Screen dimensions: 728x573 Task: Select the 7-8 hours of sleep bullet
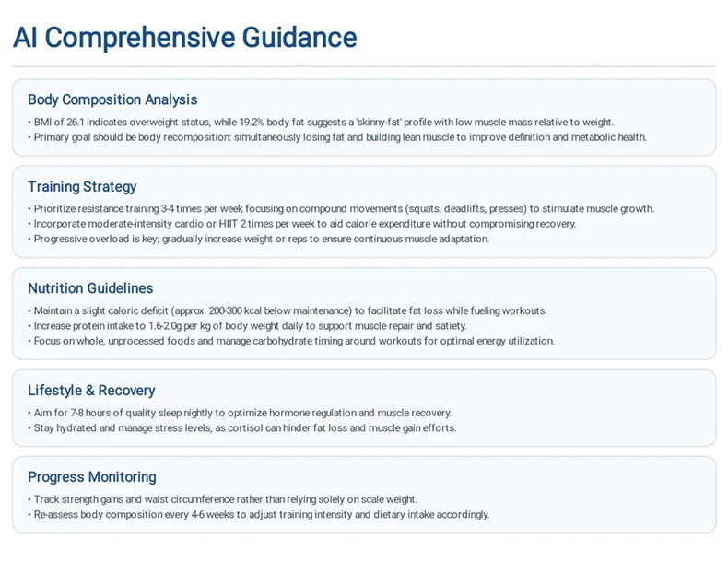click(x=240, y=413)
